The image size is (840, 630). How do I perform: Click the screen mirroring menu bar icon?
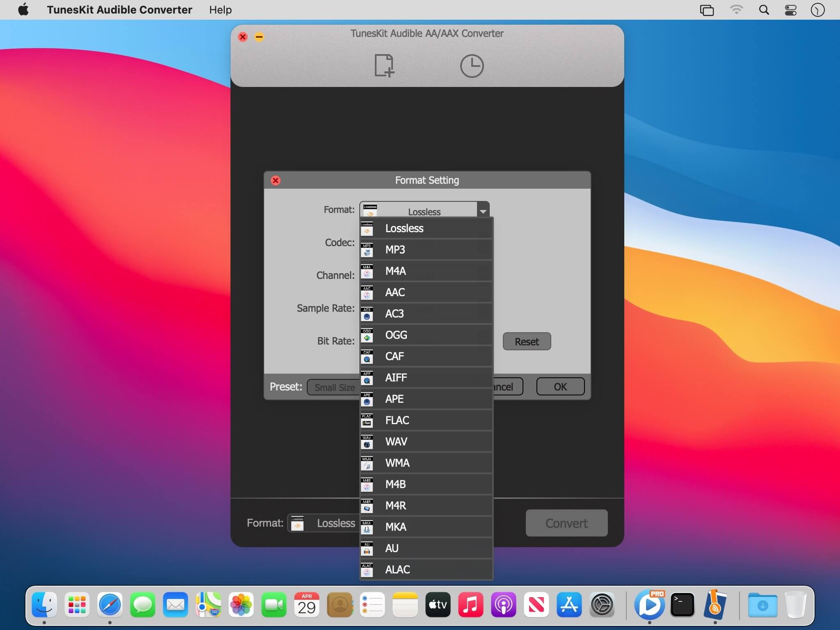click(x=707, y=10)
